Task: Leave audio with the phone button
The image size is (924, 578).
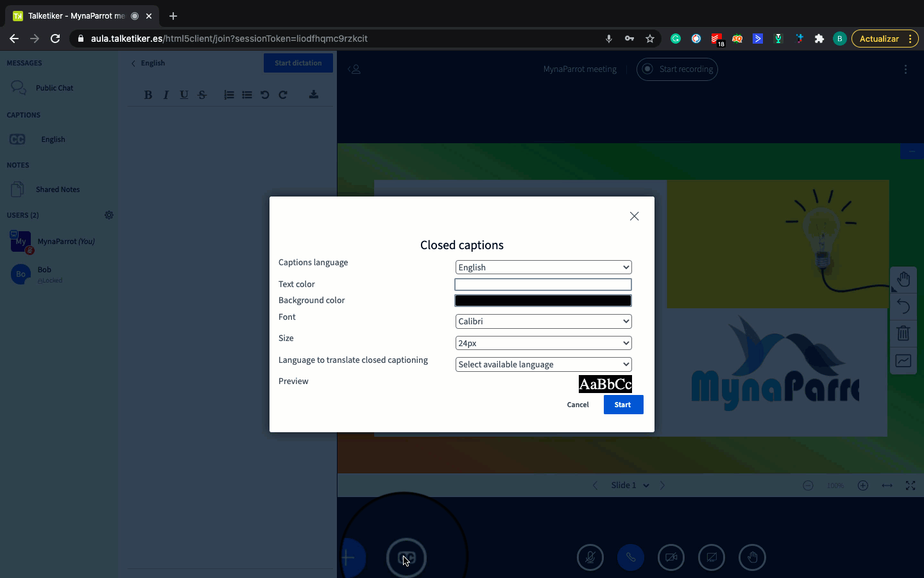Action: point(631,557)
